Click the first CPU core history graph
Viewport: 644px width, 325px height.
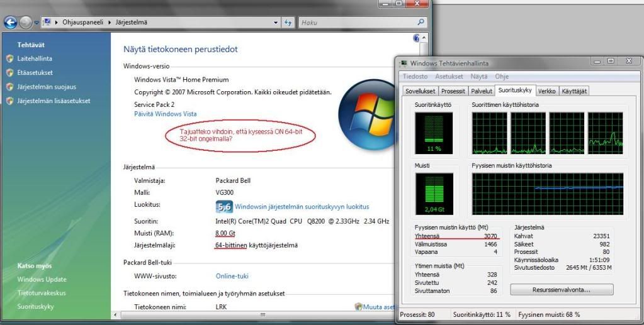click(x=490, y=133)
